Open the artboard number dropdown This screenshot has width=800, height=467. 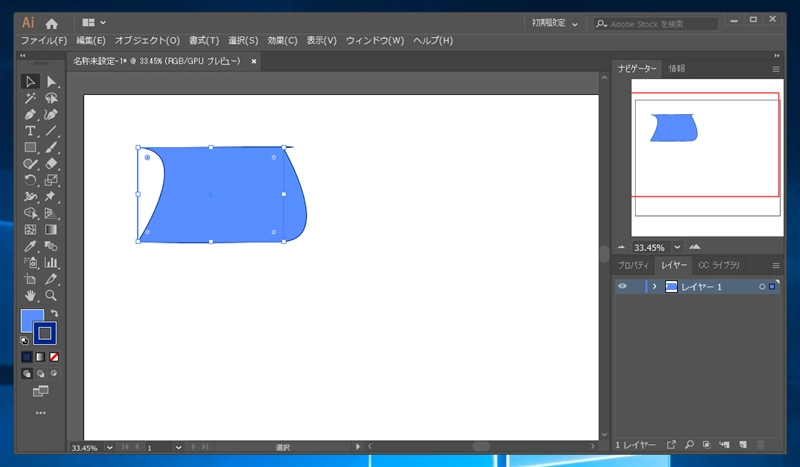coord(178,447)
